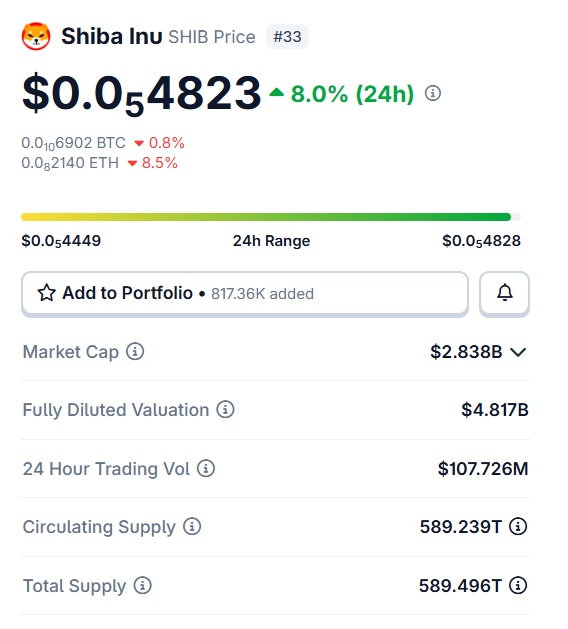Click the #33 rank badge
The width and height of the screenshot is (568, 629).
pyautogui.click(x=287, y=37)
